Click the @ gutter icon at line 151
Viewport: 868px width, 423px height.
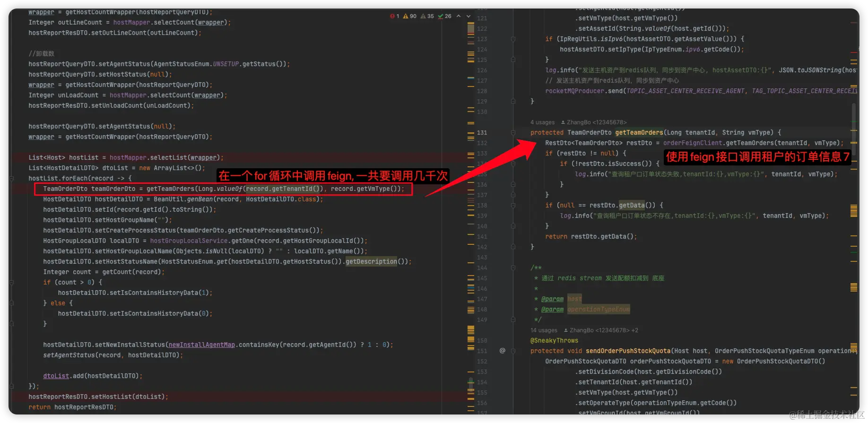pyautogui.click(x=502, y=351)
